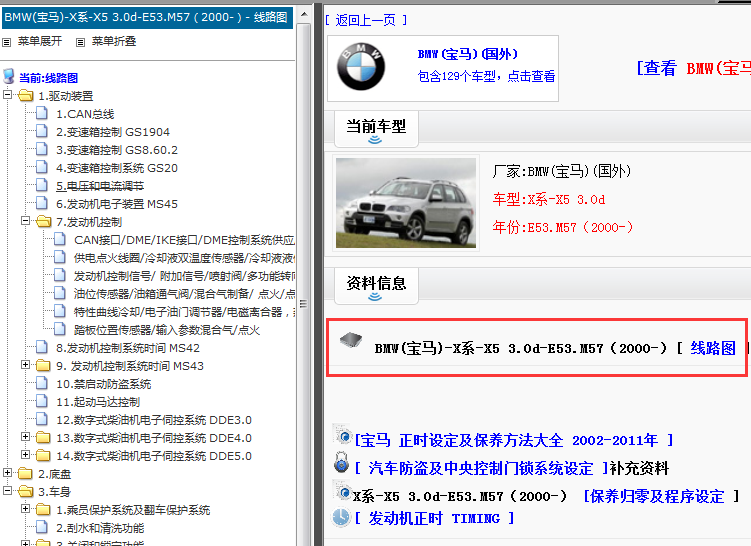Click the page icon next to 4.变速箱控制系统 GS20
The width and height of the screenshot is (751, 546).
42,167
